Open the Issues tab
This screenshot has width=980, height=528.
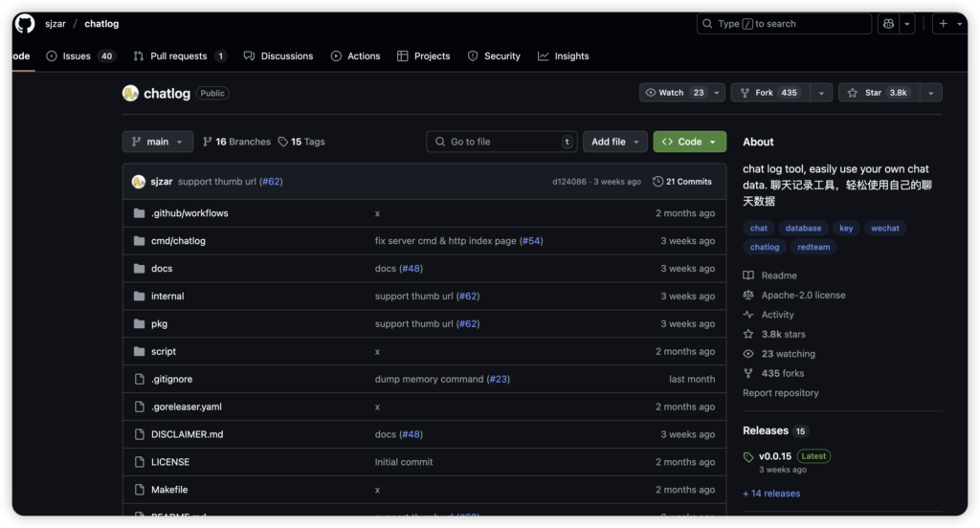tap(80, 56)
